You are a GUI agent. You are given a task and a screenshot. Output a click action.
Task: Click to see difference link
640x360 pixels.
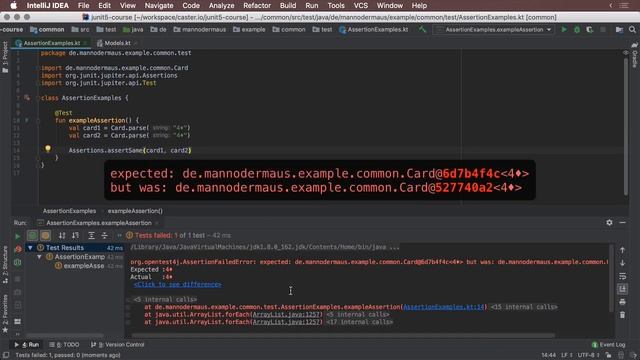(178, 284)
